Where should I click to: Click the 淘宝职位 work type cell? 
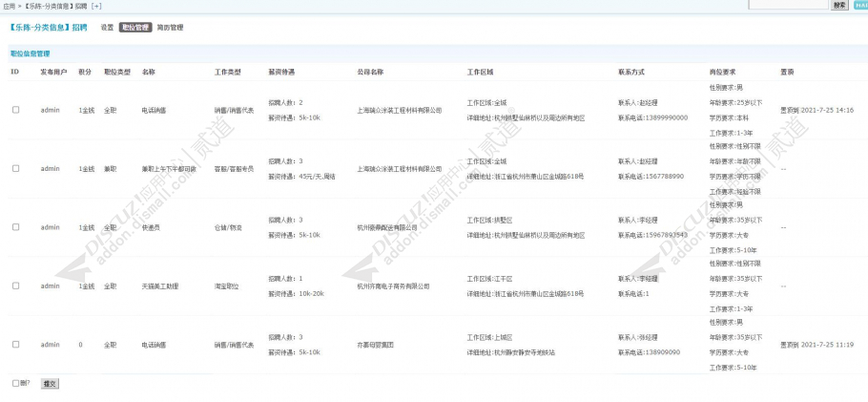(x=228, y=286)
